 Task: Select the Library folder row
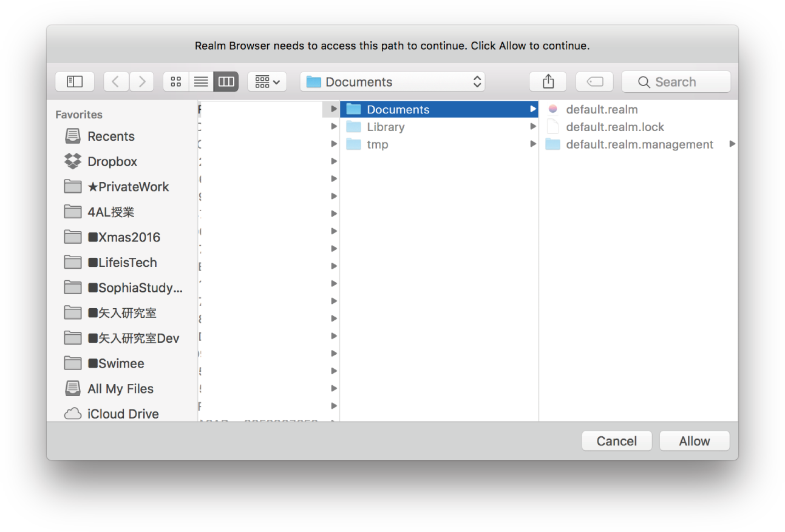(439, 127)
